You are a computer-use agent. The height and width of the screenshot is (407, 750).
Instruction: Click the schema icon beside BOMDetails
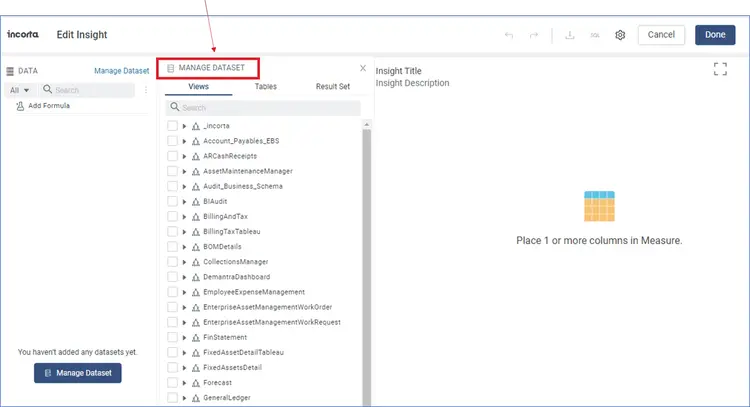click(196, 247)
